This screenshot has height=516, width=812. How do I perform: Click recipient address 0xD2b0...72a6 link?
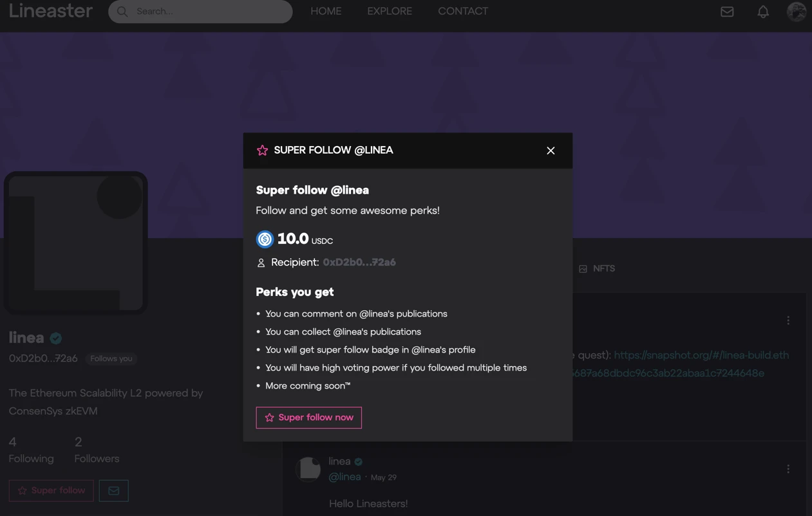359,263
